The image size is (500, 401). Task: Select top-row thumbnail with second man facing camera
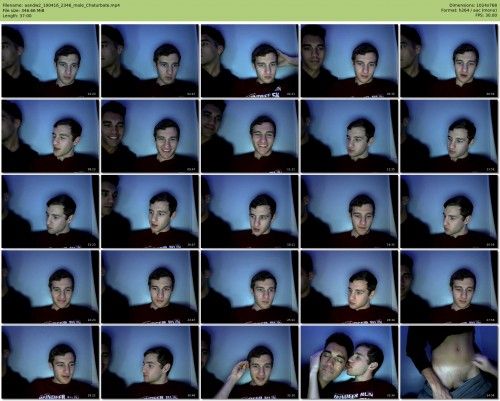[349, 61]
